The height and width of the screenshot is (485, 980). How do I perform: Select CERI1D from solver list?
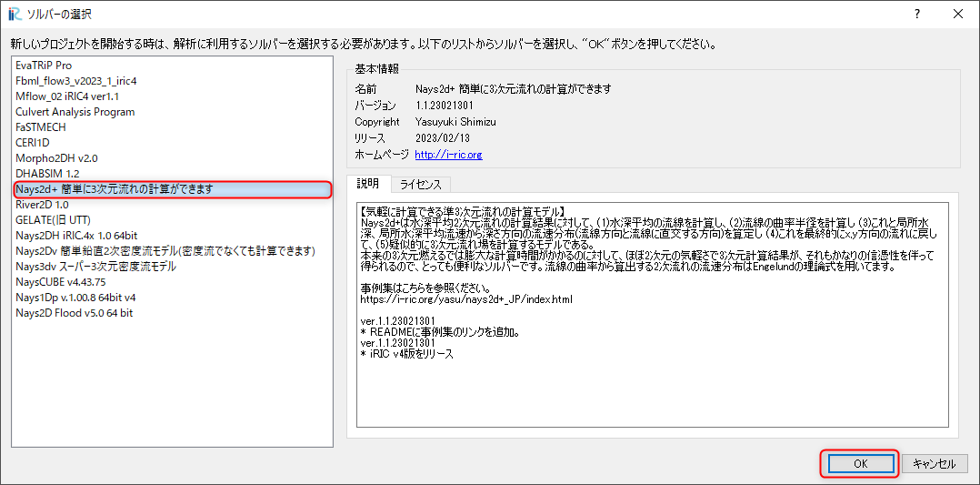[x=172, y=143]
